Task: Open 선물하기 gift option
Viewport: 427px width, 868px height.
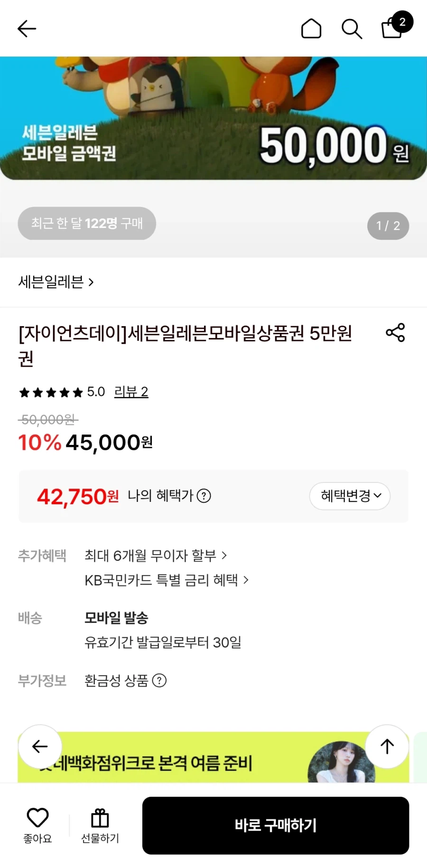Action: [100, 825]
